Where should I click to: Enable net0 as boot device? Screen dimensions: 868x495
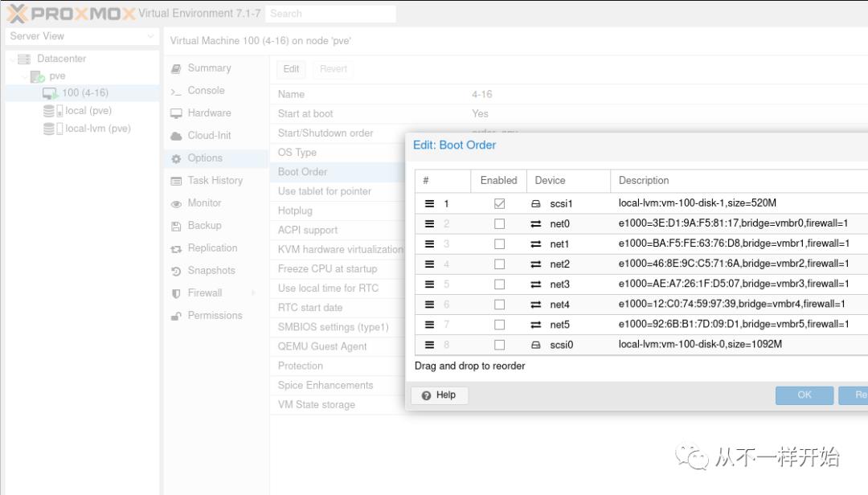[499, 224]
